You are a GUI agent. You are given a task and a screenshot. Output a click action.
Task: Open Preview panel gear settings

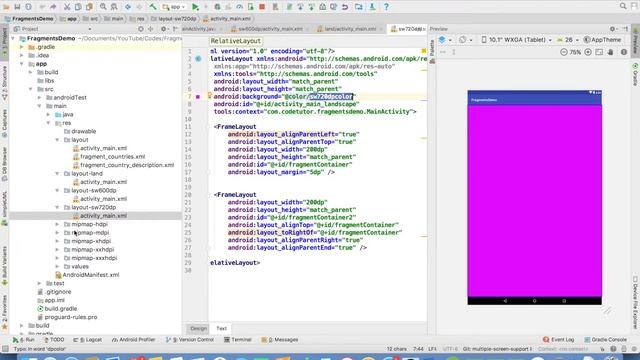pyautogui.click(x=612, y=29)
